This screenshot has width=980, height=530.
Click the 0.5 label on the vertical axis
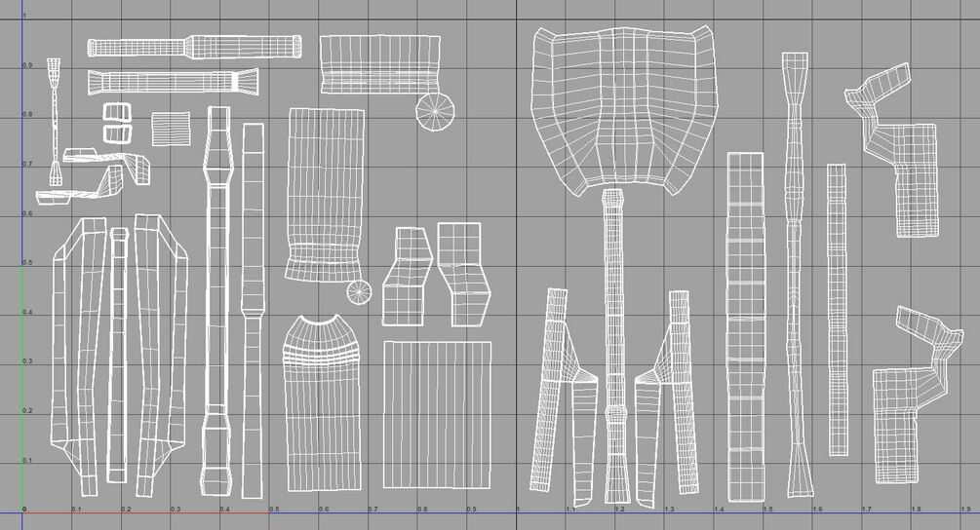[x=28, y=263]
